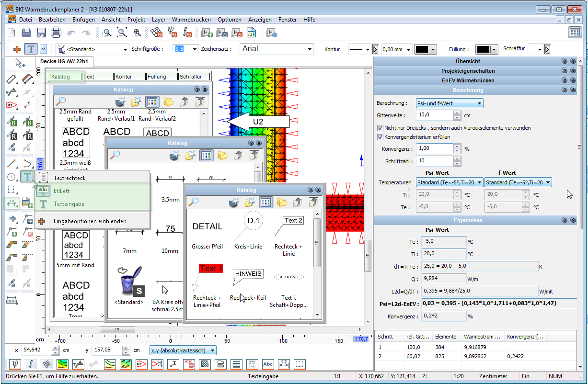Toggle the Abc labels display icon in bottom bar

[268, 364]
